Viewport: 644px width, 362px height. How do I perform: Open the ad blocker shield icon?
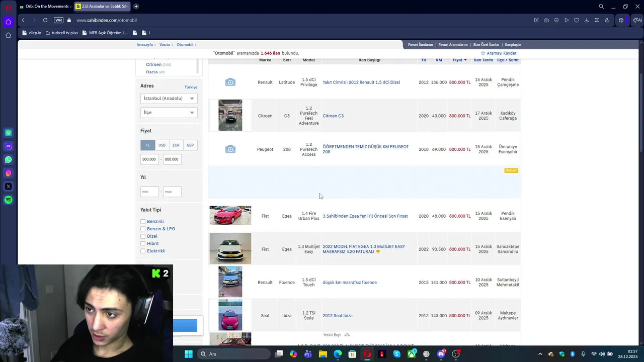(x=556, y=20)
